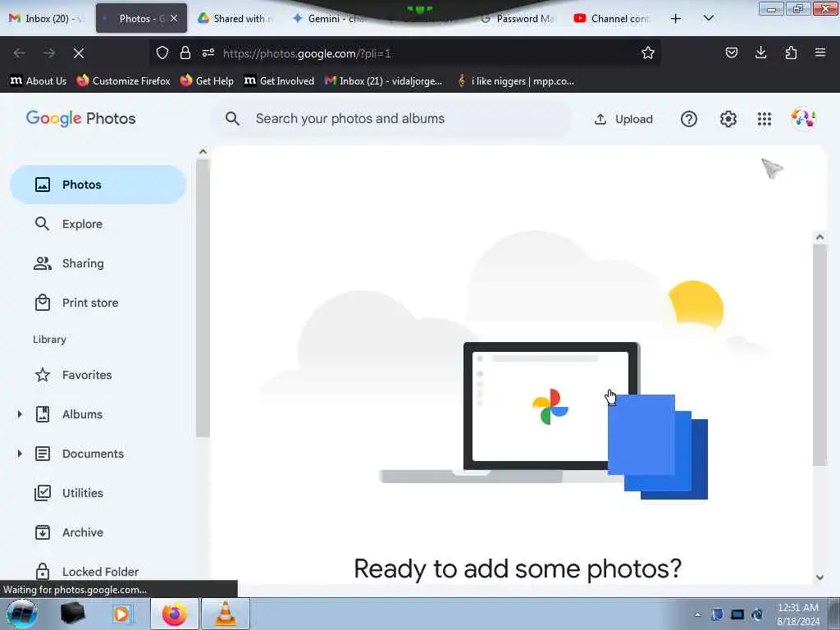Open the Firefox downloads panel
840x630 pixels.
pyautogui.click(x=760, y=52)
